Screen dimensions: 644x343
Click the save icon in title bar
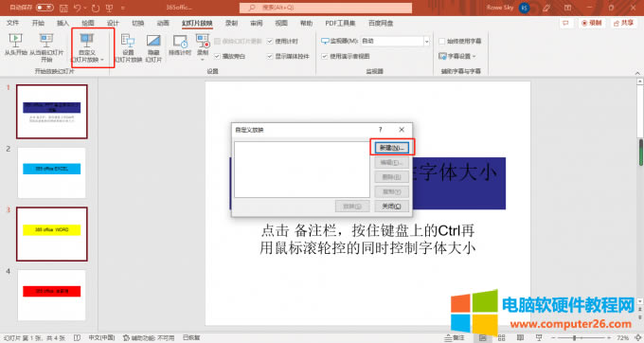(x=63, y=8)
